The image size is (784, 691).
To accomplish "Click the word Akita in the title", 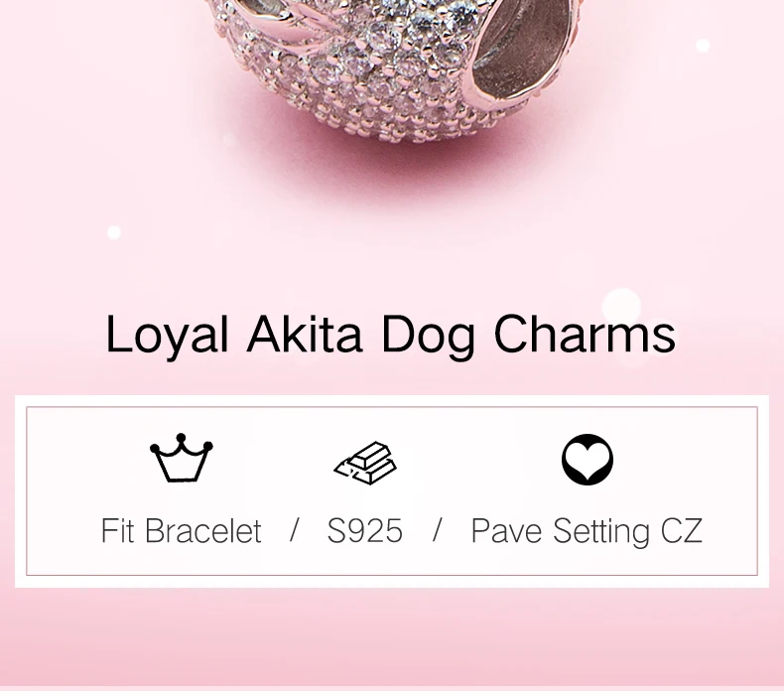I will tap(305, 333).
